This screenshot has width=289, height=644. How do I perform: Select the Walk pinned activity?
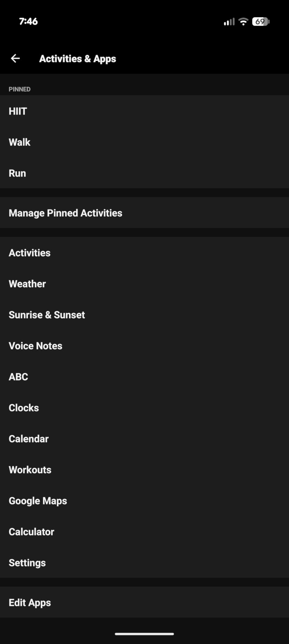click(144, 142)
